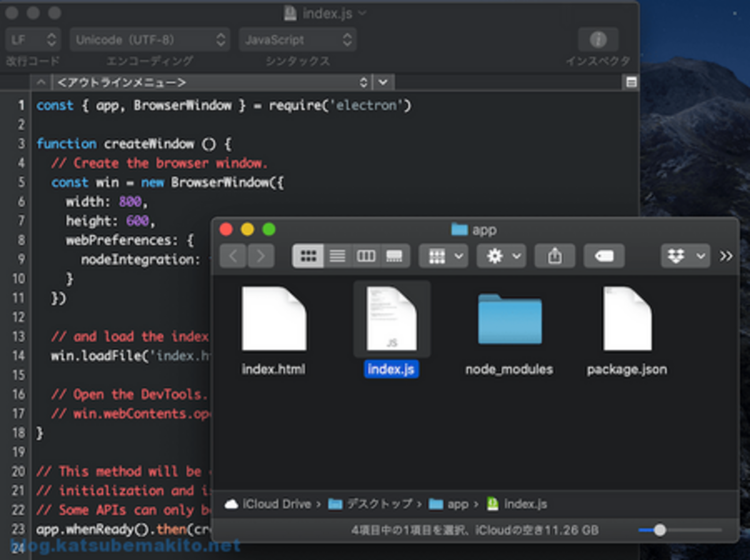Click the Share icon in Finder toolbar
This screenshot has height=560, width=750.
(x=554, y=256)
